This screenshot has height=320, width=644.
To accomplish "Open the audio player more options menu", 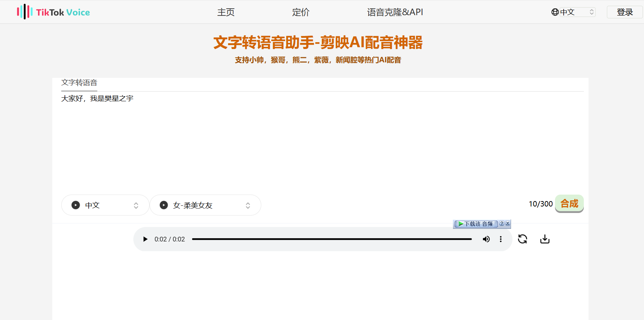I will point(501,239).
